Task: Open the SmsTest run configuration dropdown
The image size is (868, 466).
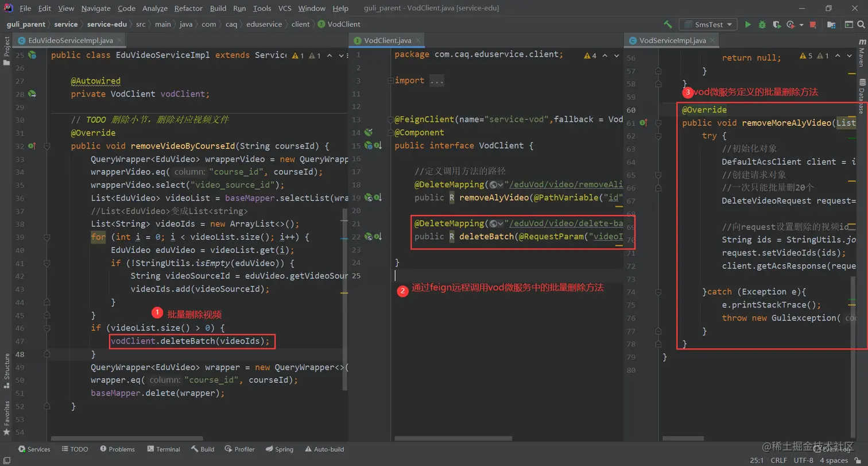Action: coord(708,25)
